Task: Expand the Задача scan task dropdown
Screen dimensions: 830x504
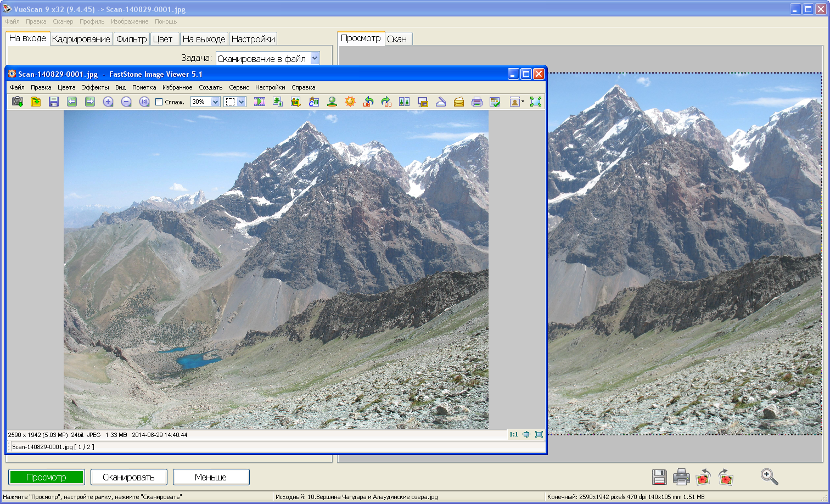Action: click(315, 58)
